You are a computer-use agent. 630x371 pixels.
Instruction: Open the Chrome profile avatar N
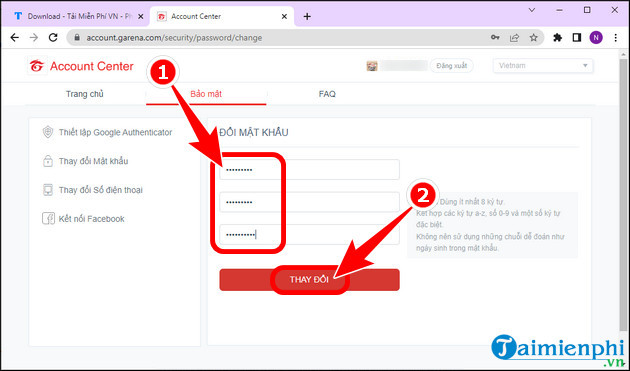(596, 38)
